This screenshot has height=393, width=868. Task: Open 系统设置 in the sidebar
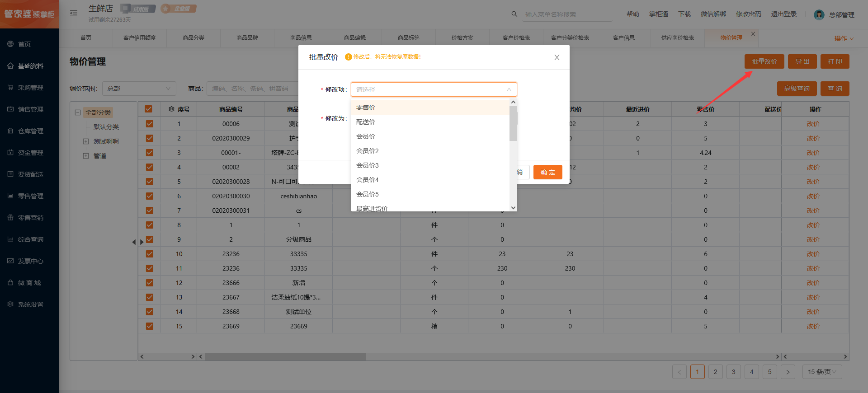click(29, 304)
